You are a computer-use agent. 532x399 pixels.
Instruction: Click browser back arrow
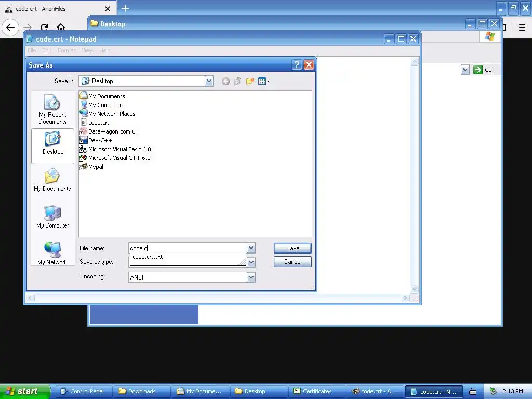[10, 27]
